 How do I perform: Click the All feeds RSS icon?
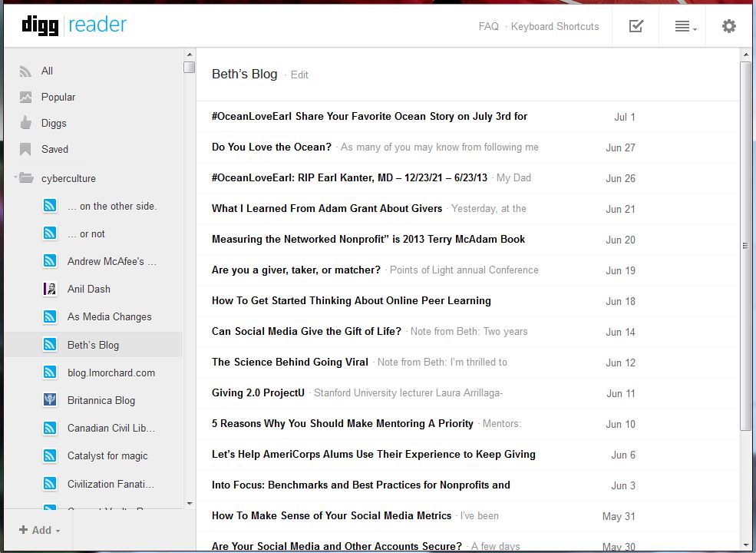point(25,71)
